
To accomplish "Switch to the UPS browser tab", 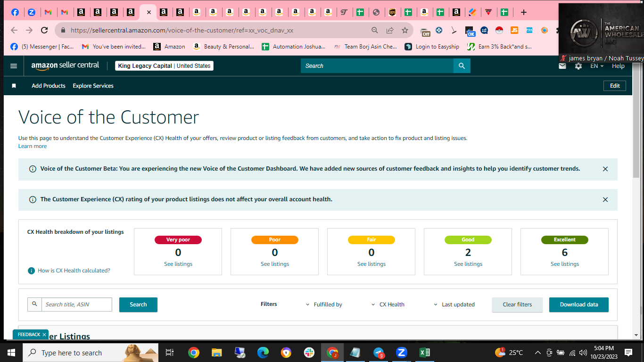I will coord(392,12).
